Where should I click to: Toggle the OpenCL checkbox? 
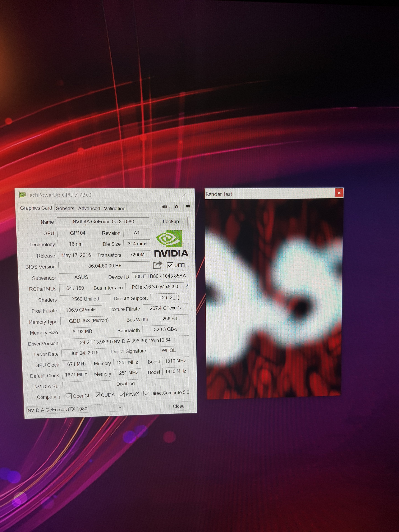[x=69, y=396]
